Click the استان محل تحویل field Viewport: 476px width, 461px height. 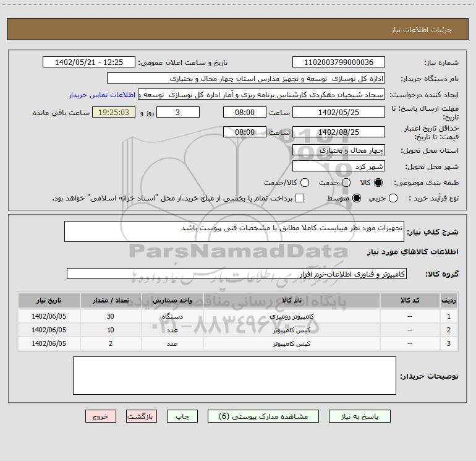pyautogui.click(x=339, y=150)
